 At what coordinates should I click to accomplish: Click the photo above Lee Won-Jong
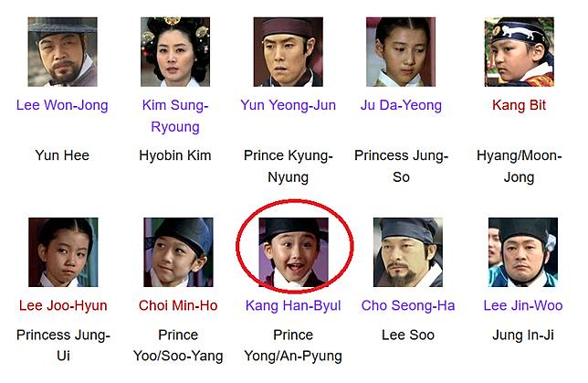click(63, 52)
